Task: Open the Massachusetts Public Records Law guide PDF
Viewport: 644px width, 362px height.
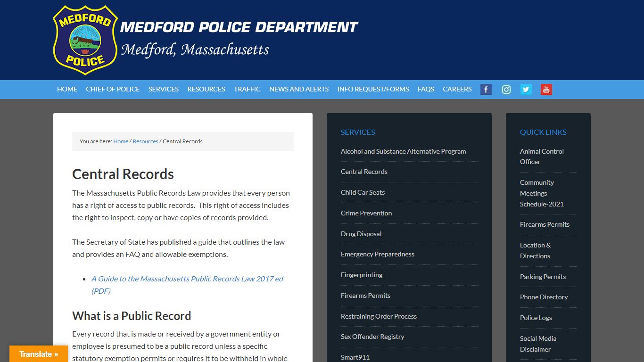Action: pyautogui.click(x=187, y=285)
